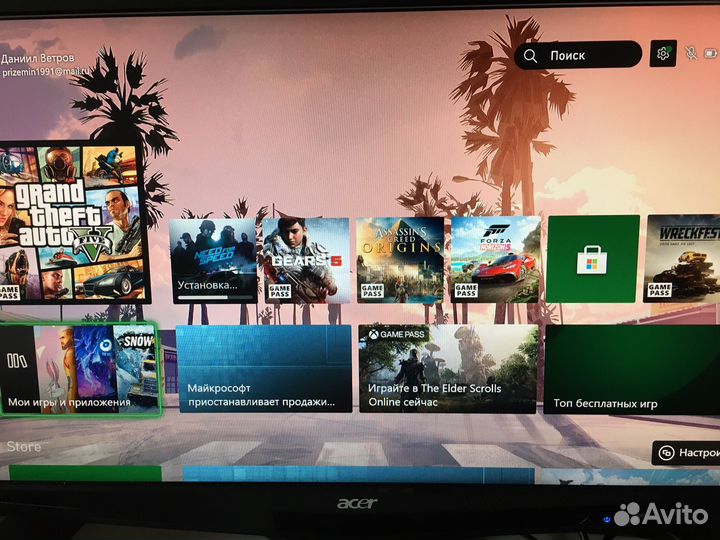Click the controller battery status icon

(711, 54)
